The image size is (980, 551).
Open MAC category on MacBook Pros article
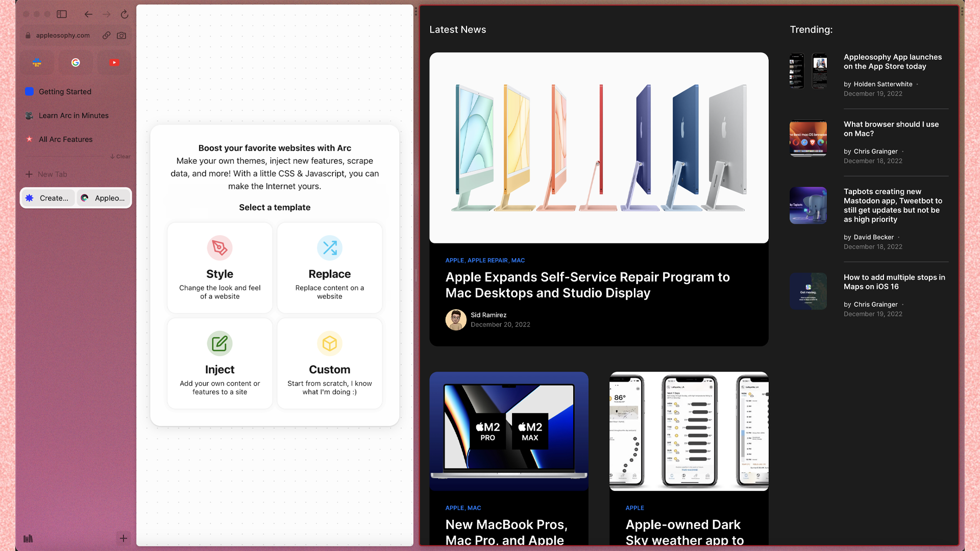tap(474, 508)
